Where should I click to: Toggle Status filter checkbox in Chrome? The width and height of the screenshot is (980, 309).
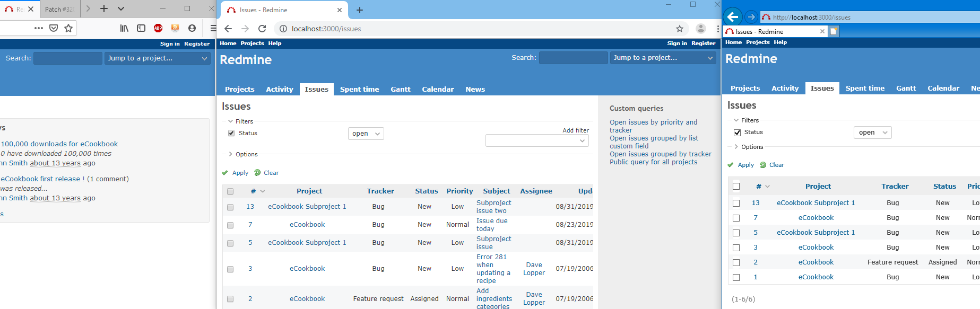tap(231, 133)
